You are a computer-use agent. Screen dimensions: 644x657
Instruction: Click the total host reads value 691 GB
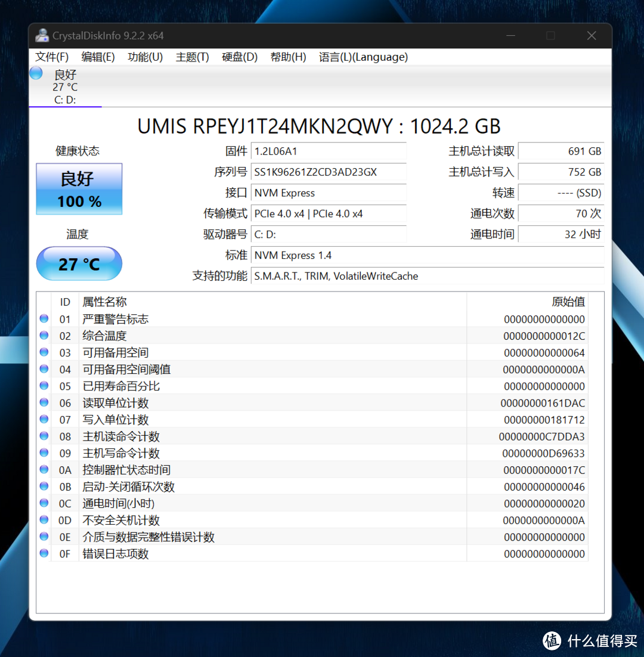pos(561,151)
